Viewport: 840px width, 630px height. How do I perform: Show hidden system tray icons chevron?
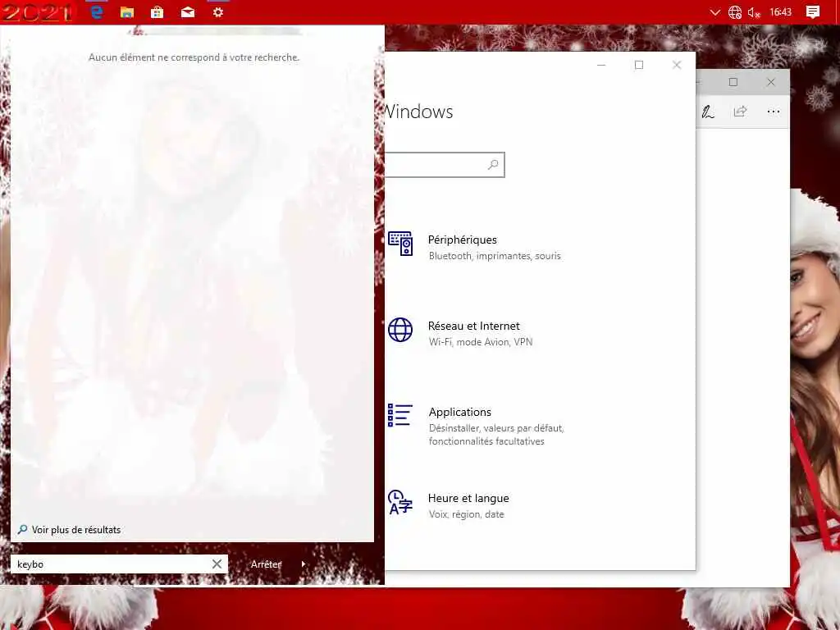click(714, 11)
